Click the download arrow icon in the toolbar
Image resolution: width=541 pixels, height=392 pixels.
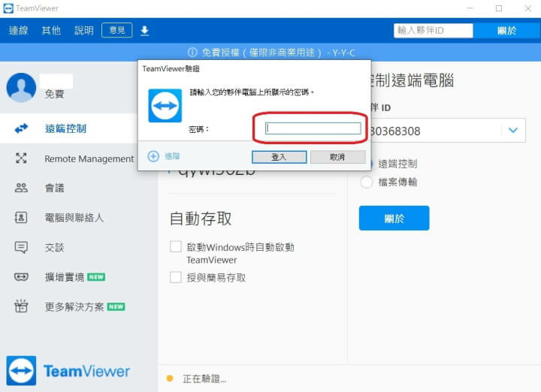coord(144,31)
